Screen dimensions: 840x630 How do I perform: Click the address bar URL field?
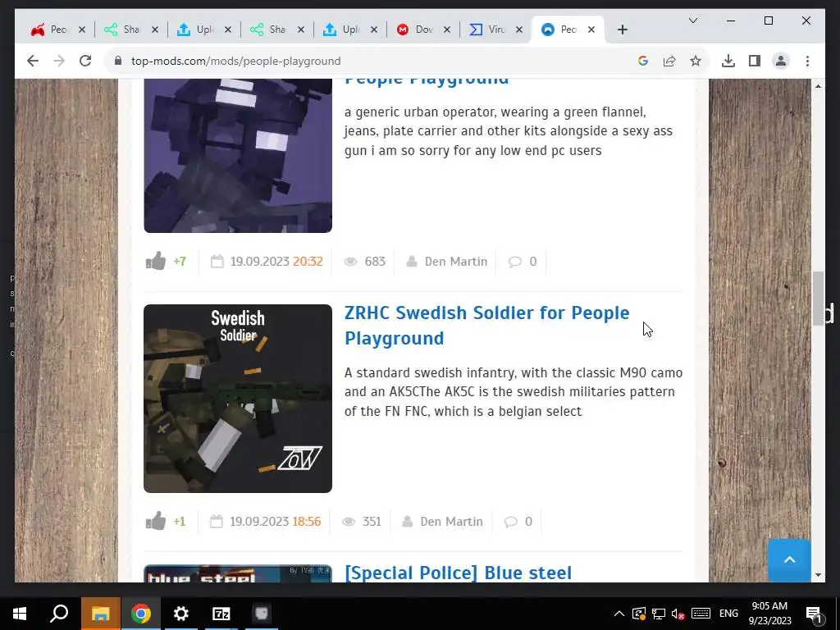coord(375,61)
